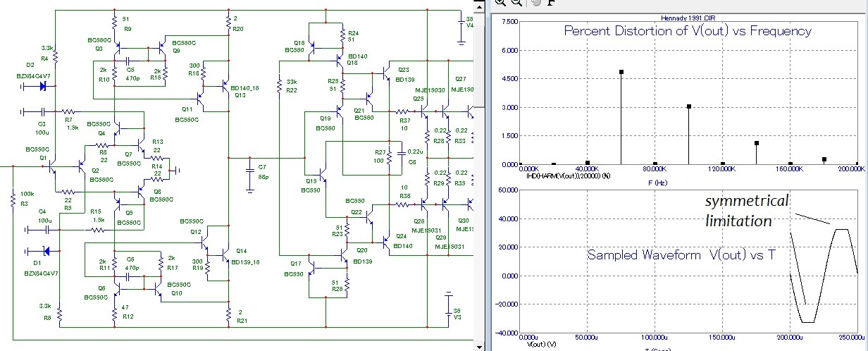Select the D1 zener diode symbol

coord(46,250)
